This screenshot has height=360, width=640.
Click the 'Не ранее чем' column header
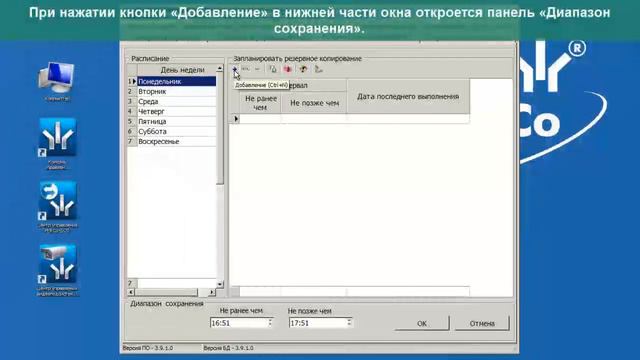tap(260, 103)
